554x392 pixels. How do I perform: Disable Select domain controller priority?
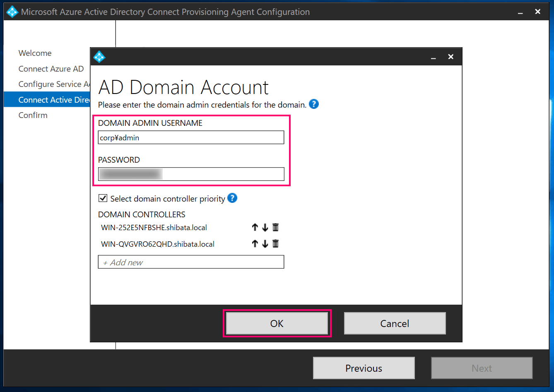102,198
